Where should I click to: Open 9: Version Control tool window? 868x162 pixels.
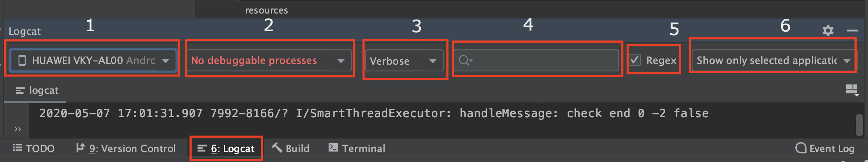(126, 148)
